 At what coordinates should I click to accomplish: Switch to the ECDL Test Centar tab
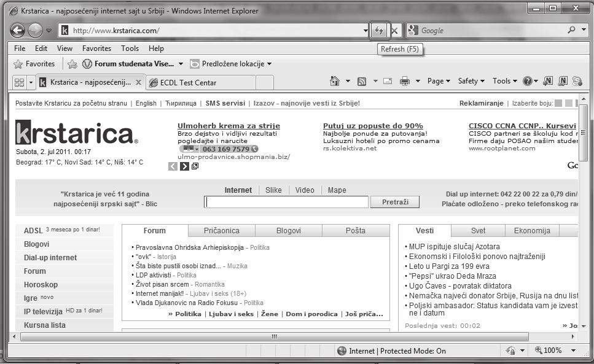201,82
